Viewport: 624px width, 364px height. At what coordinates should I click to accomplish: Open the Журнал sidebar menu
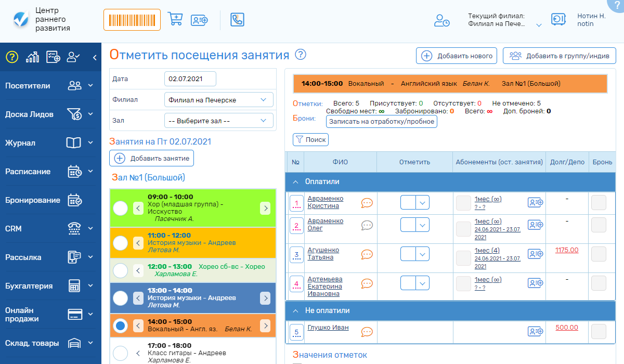[49, 143]
